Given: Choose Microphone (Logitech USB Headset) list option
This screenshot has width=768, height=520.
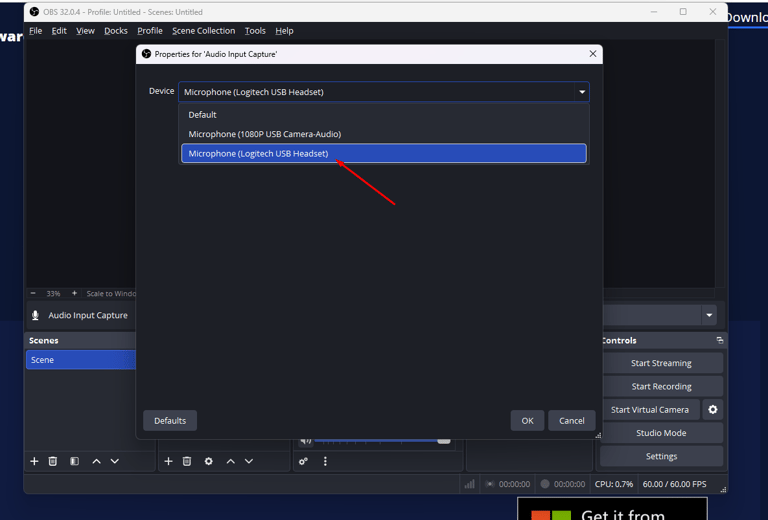Looking at the screenshot, I should (384, 153).
